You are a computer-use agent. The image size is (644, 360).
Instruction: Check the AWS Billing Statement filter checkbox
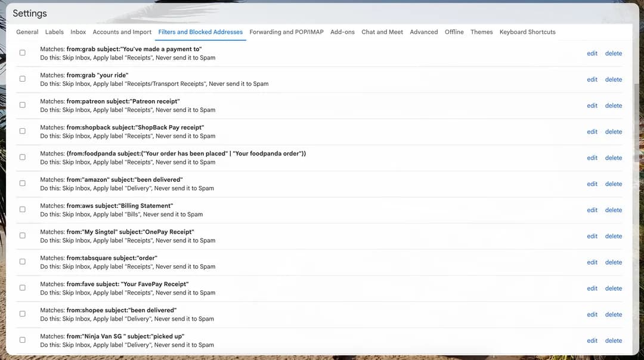[x=22, y=209]
